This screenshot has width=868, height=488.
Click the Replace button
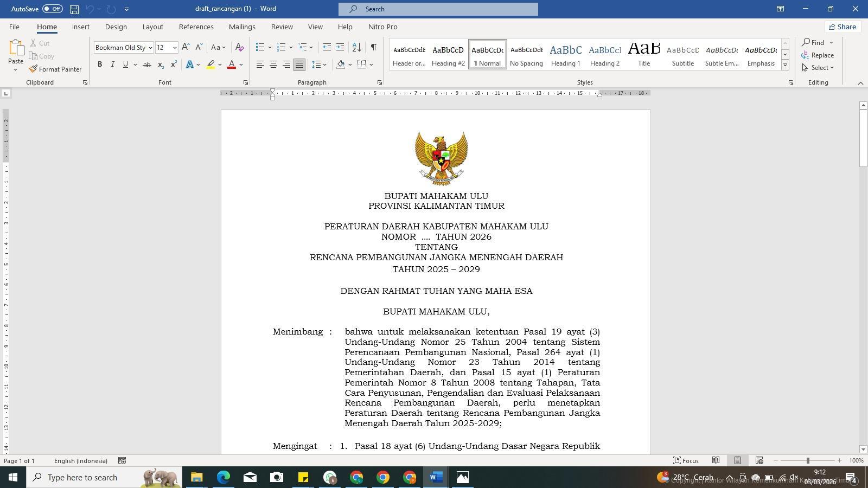point(818,55)
